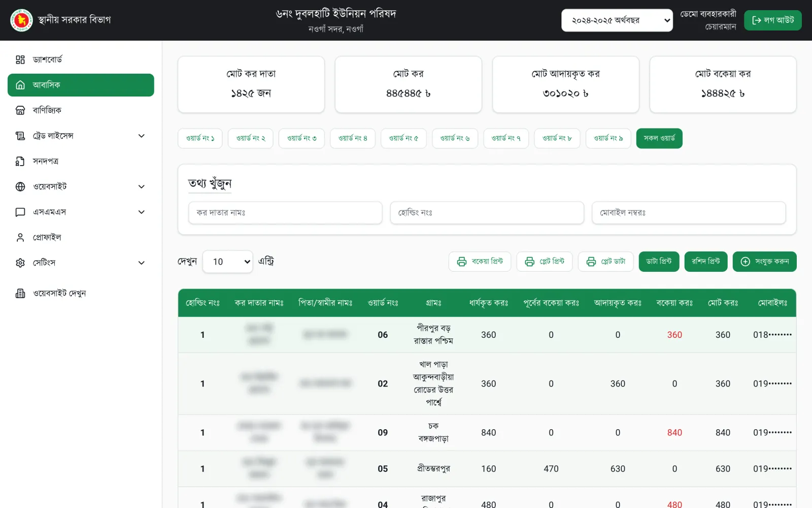This screenshot has height=508, width=812.
Task: Click the বকেয়া করঃ column header
Action: pyautogui.click(x=674, y=303)
